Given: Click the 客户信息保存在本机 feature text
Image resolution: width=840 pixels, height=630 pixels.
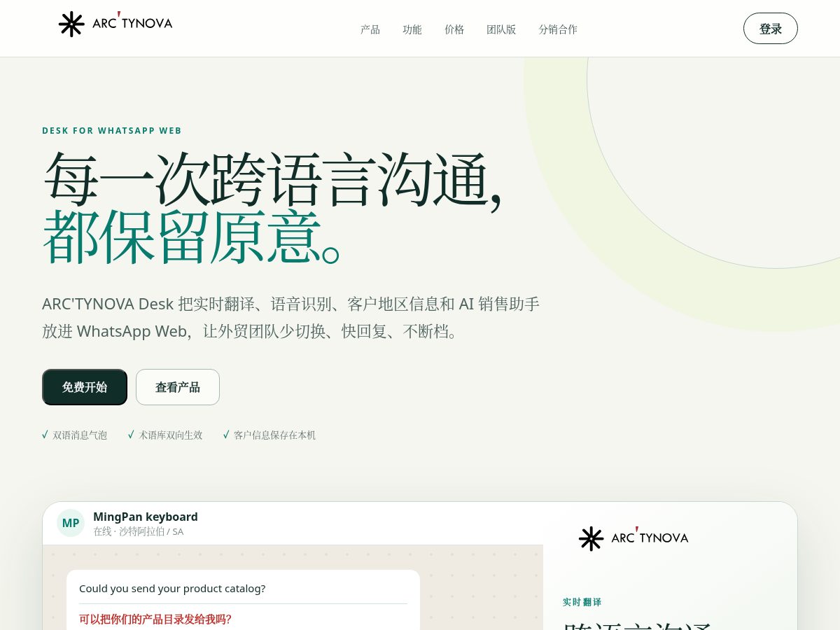Looking at the screenshot, I should click(x=274, y=435).
